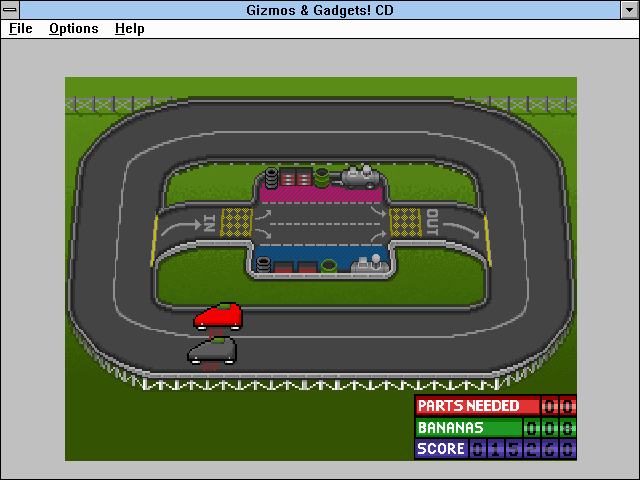Click the gray race car
Screen dimensions: 640x480
(x=212, y=351)
